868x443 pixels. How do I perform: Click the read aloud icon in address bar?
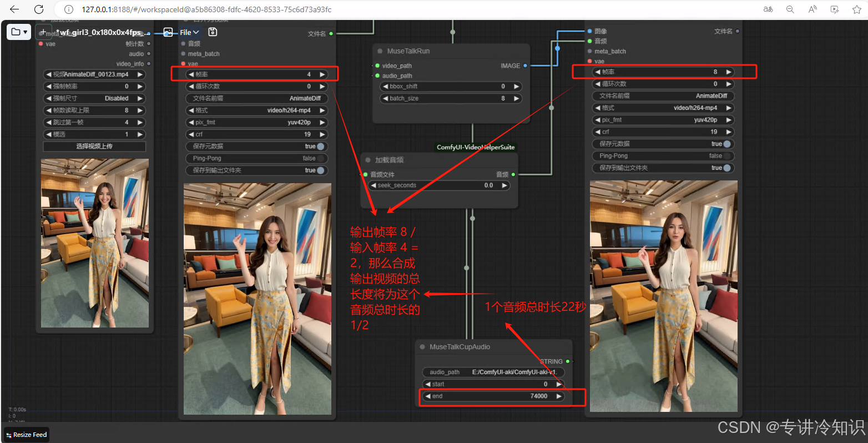coord(813,9)
